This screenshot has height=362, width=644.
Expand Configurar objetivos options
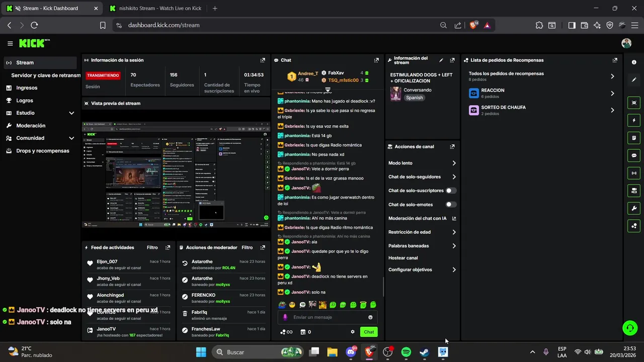click(454, 269)
